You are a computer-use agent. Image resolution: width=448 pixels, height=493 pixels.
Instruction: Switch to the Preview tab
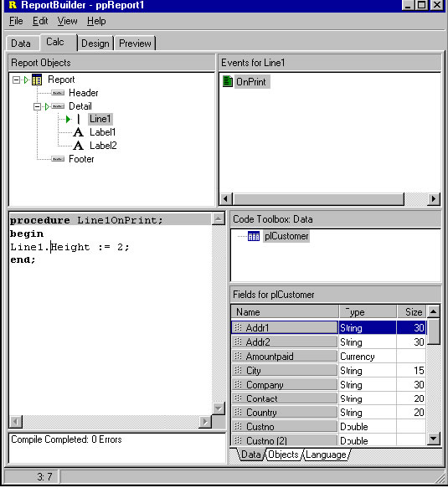point(135,44)
